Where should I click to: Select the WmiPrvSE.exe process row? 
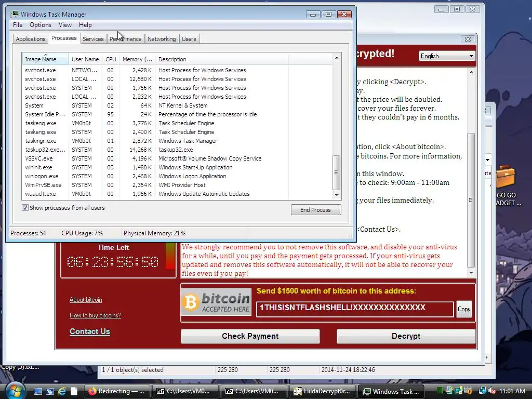[177, 185]
